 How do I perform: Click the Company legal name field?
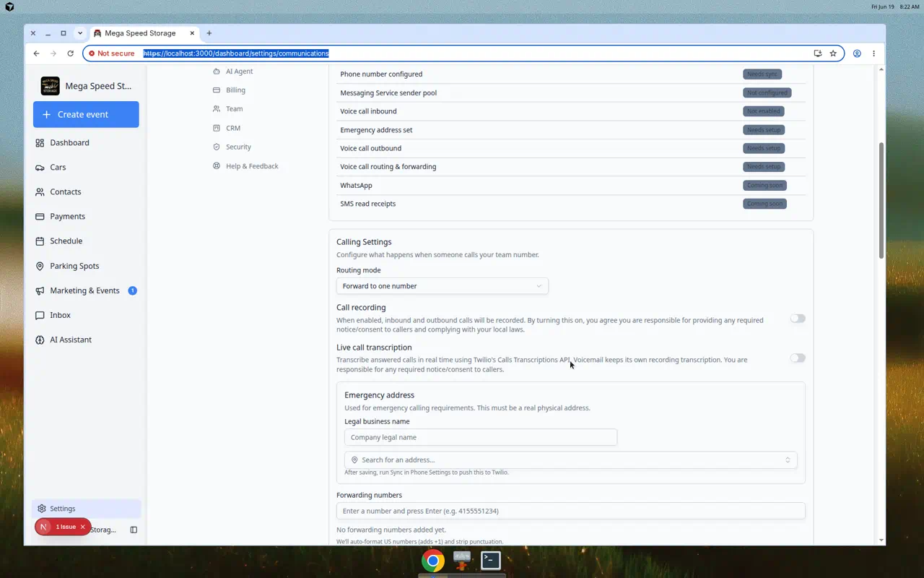[x=481, y=437]
